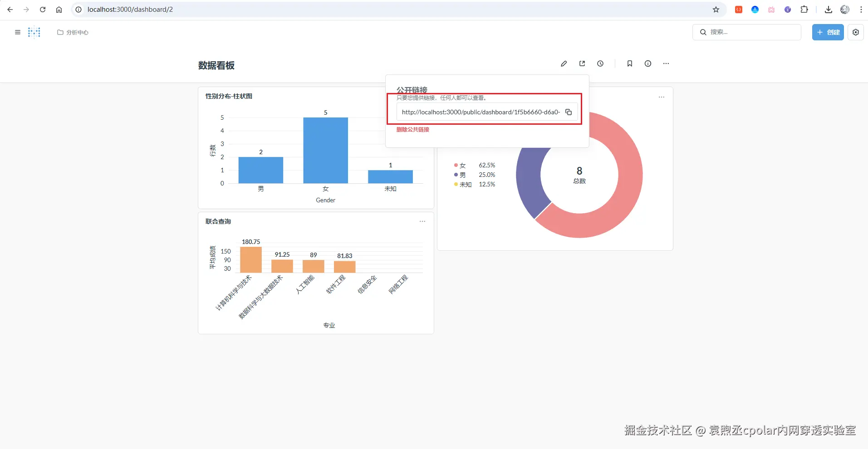Click the 数据科学与大数据技术 axis label
This screenshot has height=449, width=868.
coord(260,297)
